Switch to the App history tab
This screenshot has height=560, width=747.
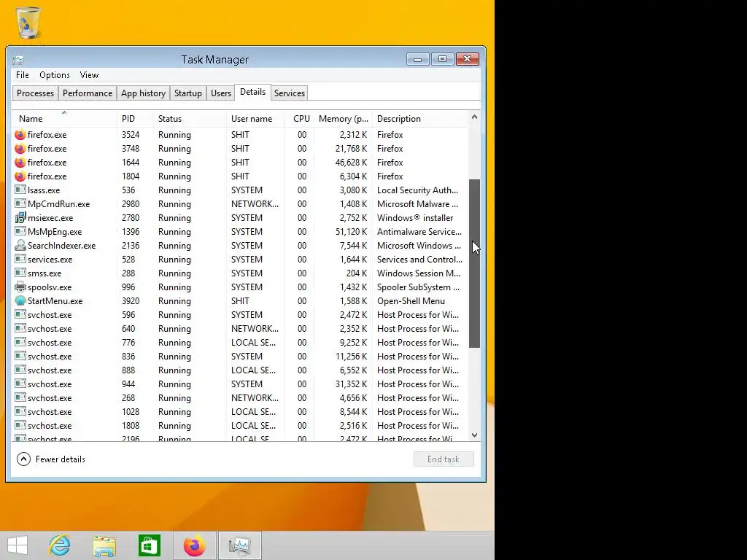point(143,93)
